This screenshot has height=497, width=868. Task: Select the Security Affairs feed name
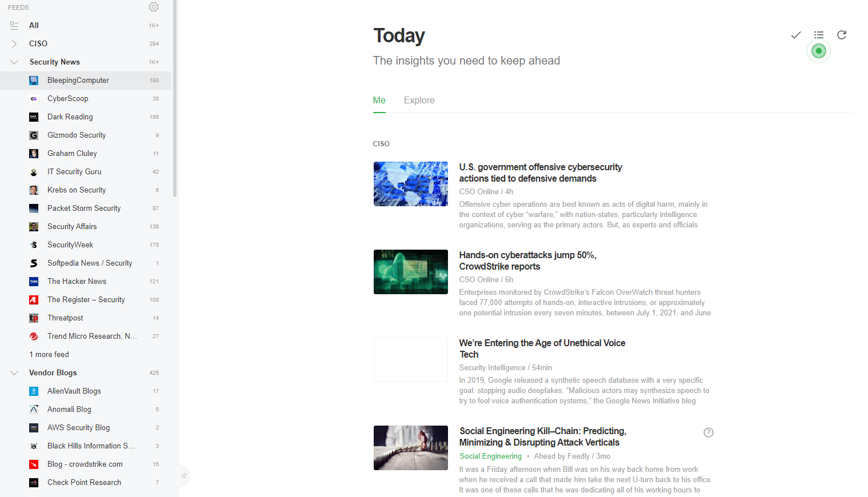[x=72, y=227]
